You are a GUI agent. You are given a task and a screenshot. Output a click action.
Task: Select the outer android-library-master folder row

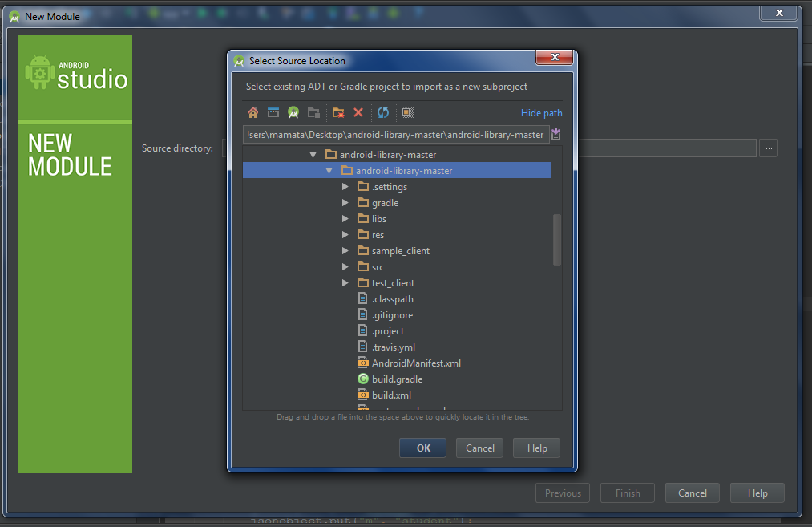point(397,155)
